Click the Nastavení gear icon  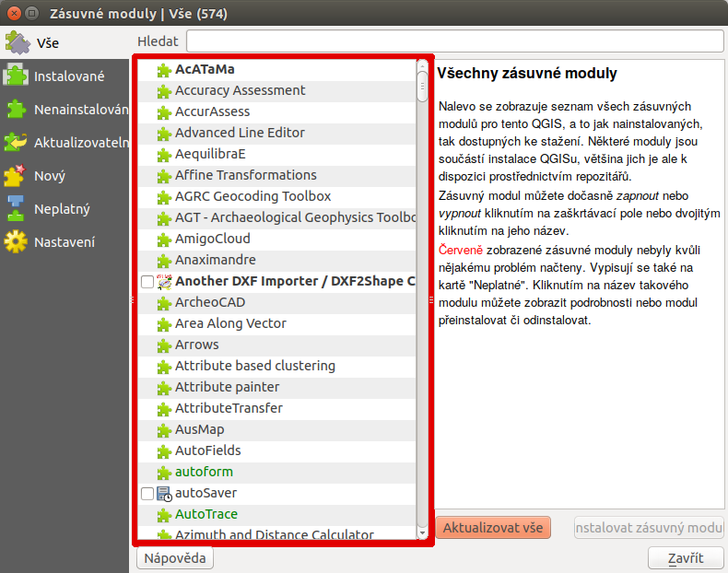click(x=17, y=241)
